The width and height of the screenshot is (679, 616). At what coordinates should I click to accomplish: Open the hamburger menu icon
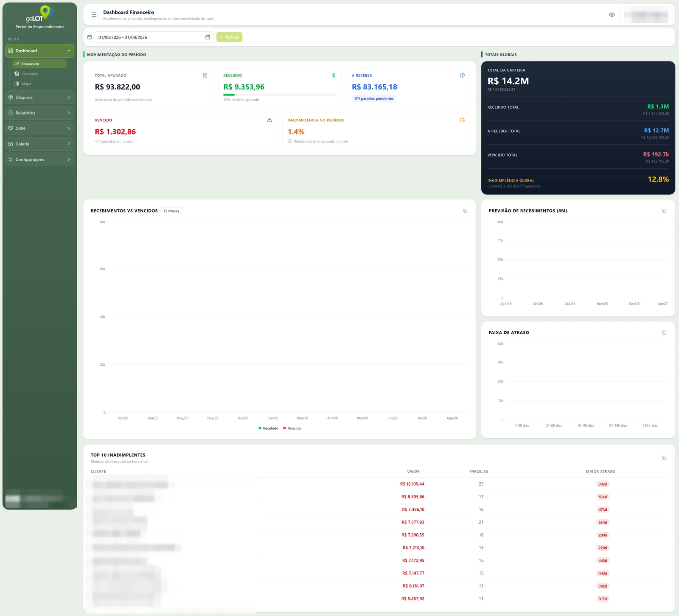point(94,14)
